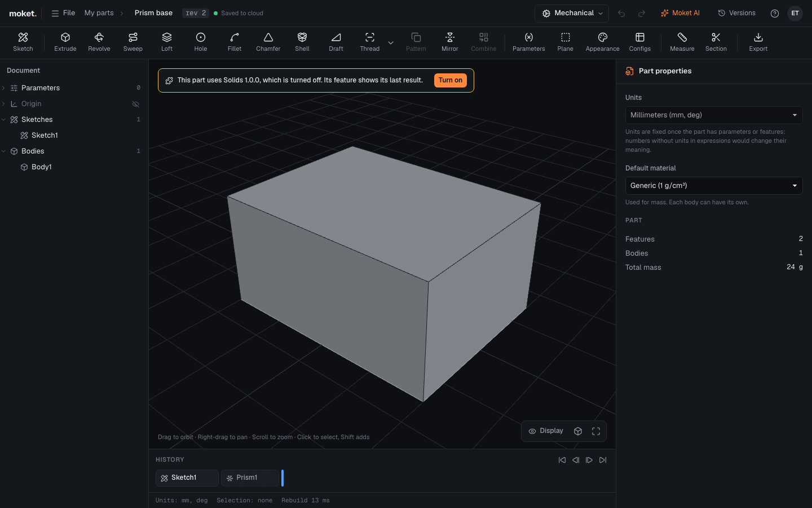Select the Mirror tool
Viewport: 812px width, 508px height.
coord(450,42)
